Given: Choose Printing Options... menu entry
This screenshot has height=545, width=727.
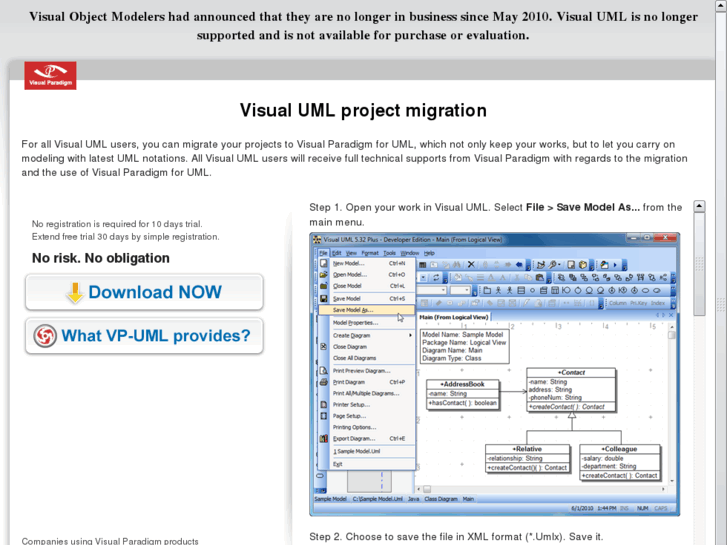Looking at the screenshot, I should (354, 427).
